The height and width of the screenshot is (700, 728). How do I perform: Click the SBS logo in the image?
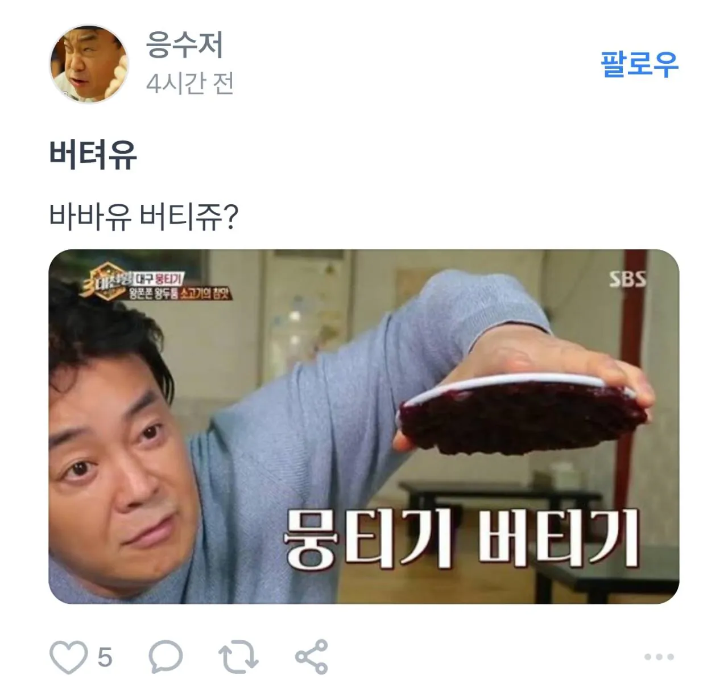[628, 279]
